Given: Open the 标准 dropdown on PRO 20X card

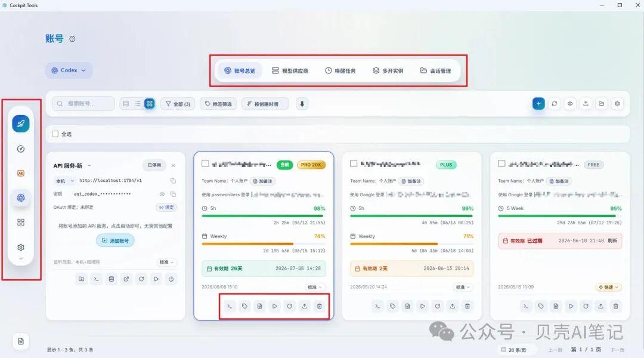Looking at the screenshot, I should (x=315, y=288).
